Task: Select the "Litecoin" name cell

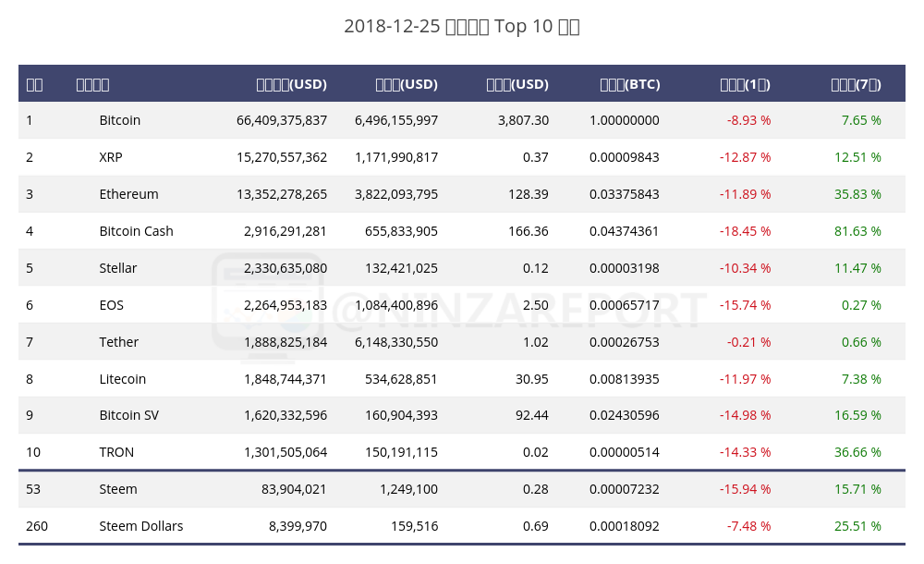Action: [x=123, y=379]
